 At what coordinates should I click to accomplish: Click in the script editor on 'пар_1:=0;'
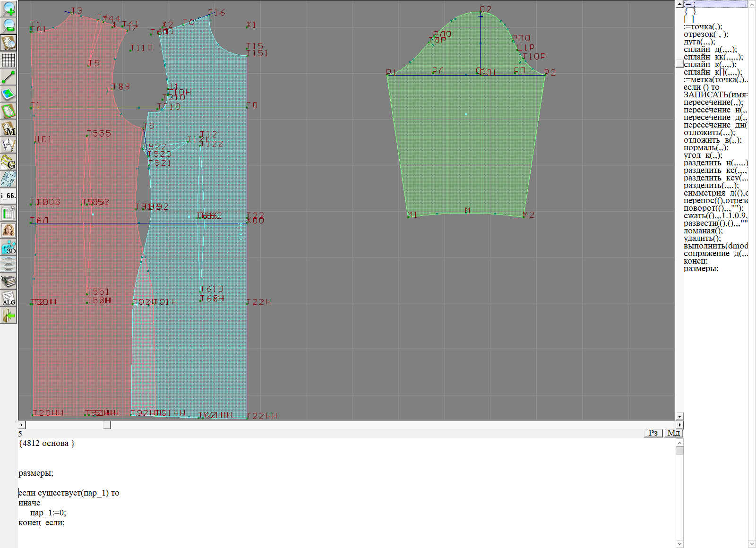tap(48, 513)
